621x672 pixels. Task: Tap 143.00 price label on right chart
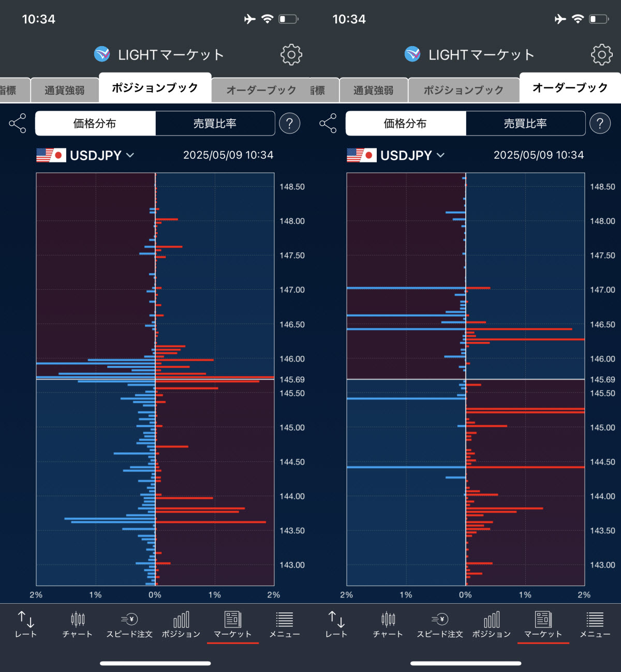pos(602,565)
